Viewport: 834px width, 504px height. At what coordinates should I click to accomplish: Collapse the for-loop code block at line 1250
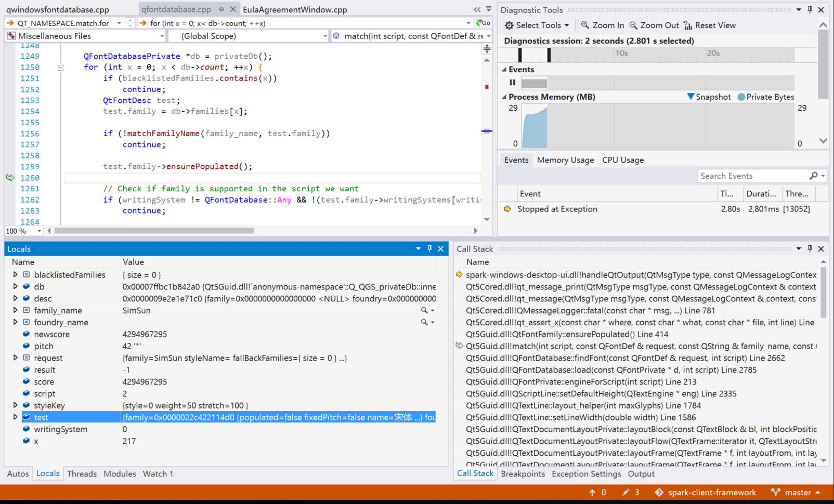60,68
